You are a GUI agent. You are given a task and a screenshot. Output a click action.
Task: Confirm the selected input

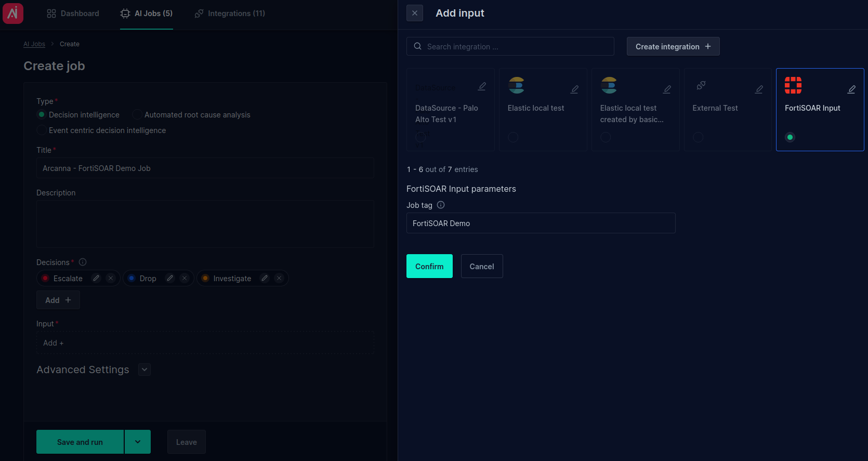coord(429,266)
